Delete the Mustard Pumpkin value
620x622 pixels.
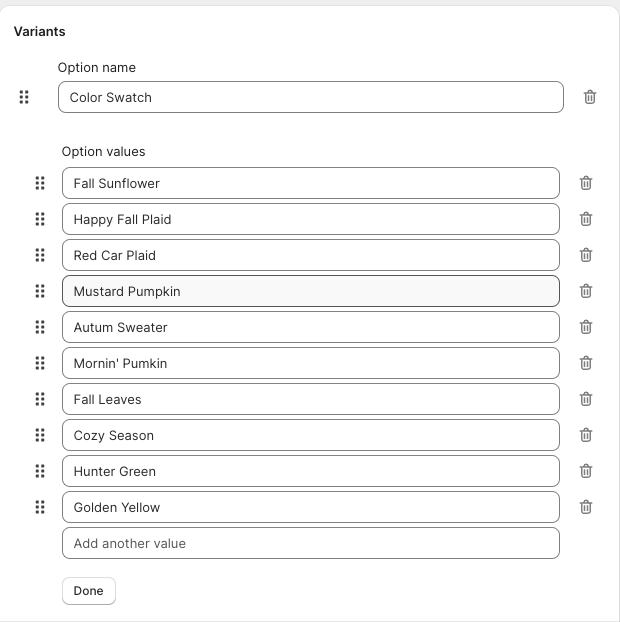(586, 291)
